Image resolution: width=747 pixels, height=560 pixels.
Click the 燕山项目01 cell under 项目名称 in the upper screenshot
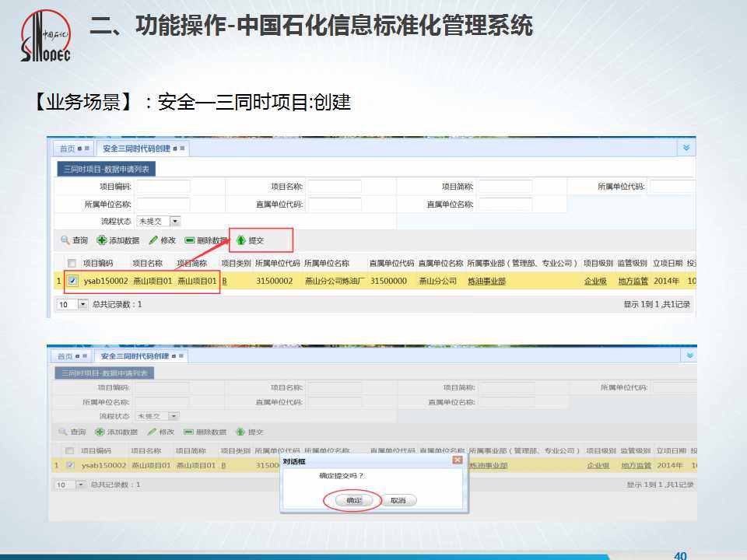tap(153, 281)
